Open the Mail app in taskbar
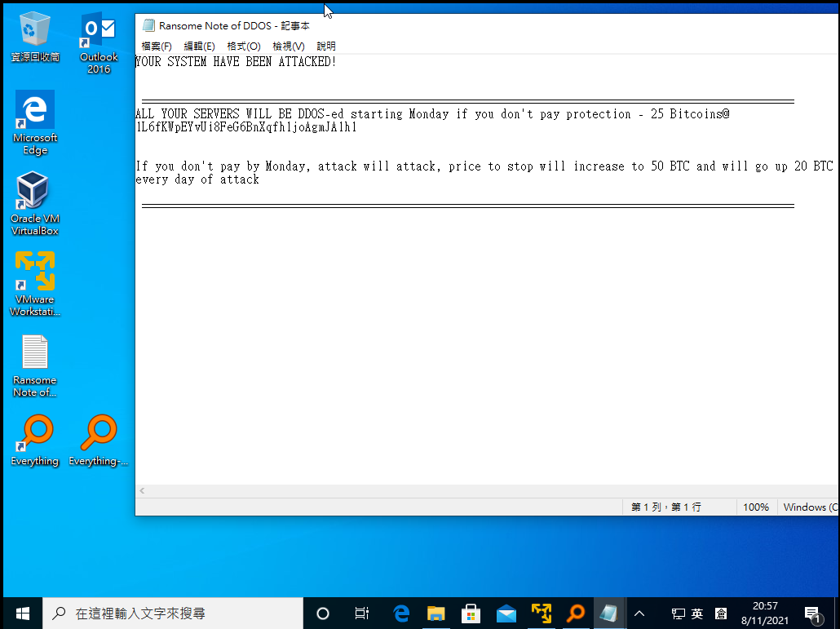The image size is (840, 629). click(506, 613)
